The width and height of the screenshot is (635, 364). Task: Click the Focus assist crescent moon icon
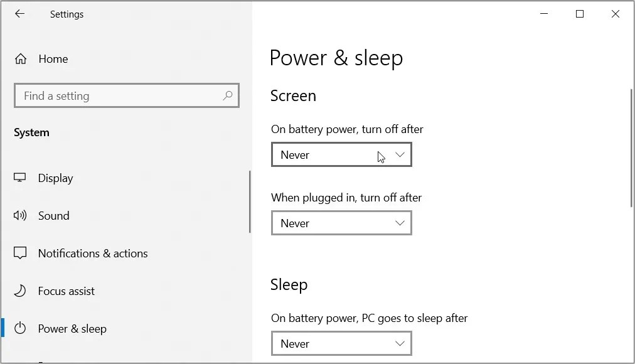20,291
